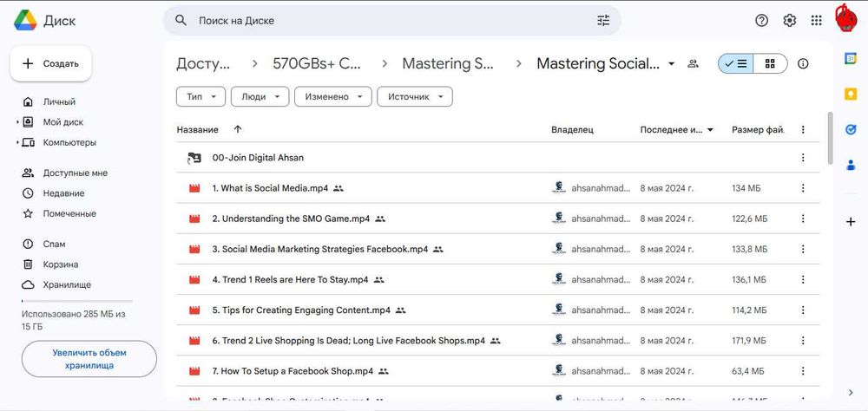Show folder details info icon
Image resolution: width=868 pixels, height=411 pixels.
pyautogui.click(x=803, y=63)
